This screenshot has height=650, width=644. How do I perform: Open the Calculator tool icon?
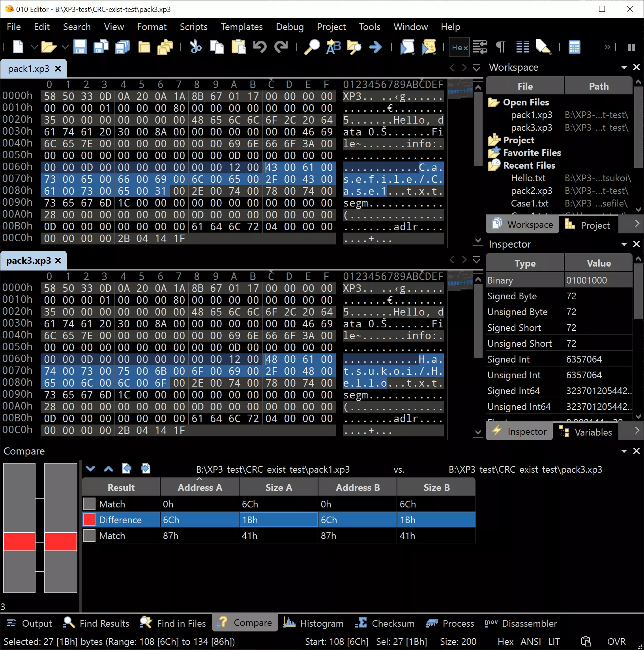[574, 47]
